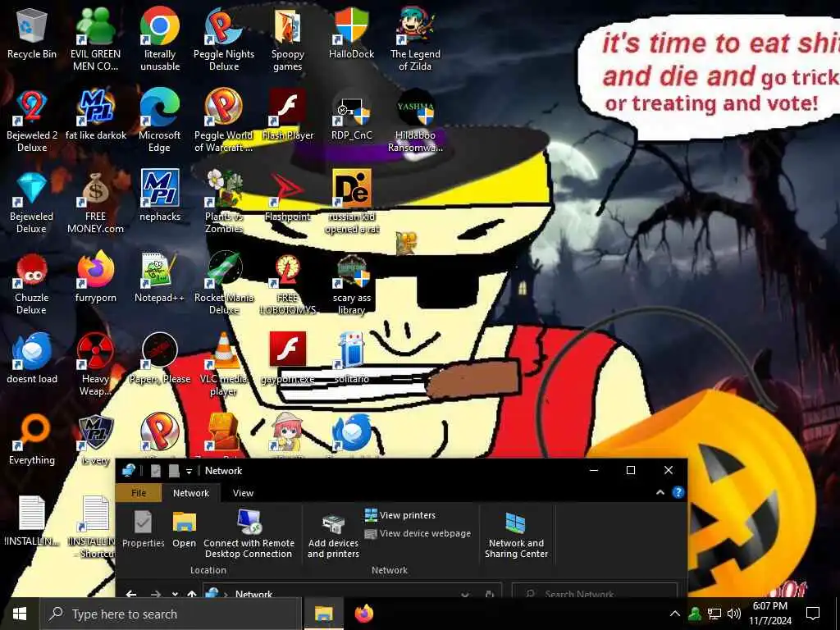Select the Network ribbon tab

(190, 493)
